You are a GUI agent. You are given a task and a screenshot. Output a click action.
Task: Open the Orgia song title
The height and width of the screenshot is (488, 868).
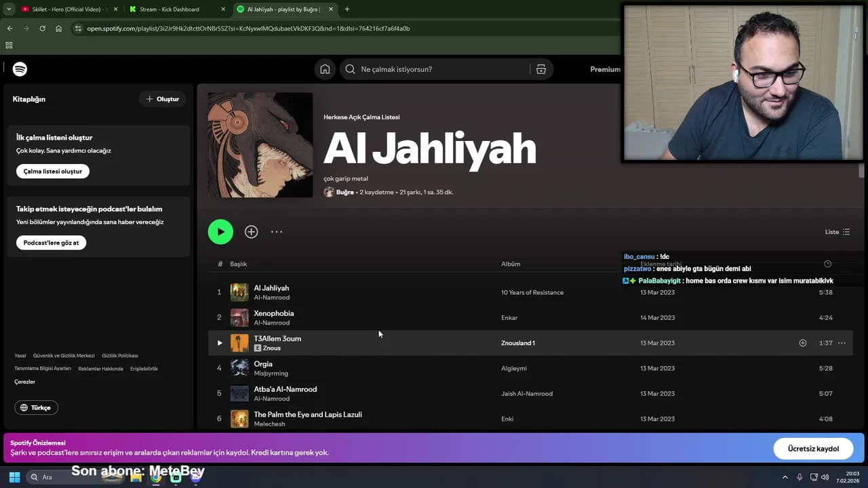point(263,364)
